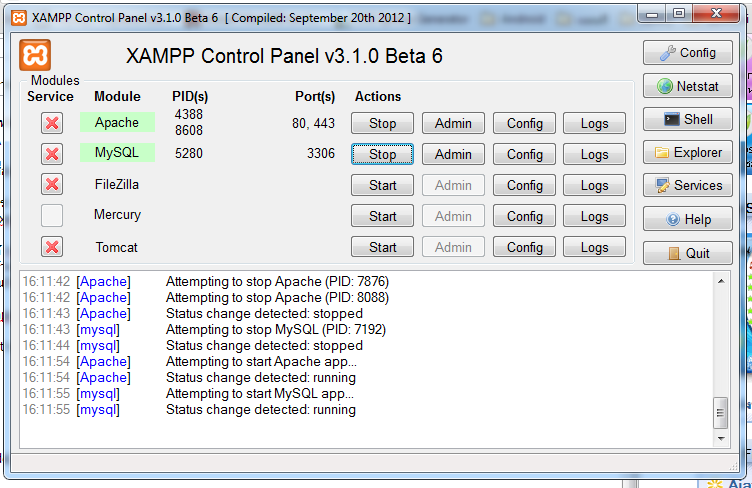Image resolution: width=752 pixels, height=488 pixels.
Task: Toggle Tomcat service install checkbox
Action: pos(52,247)
